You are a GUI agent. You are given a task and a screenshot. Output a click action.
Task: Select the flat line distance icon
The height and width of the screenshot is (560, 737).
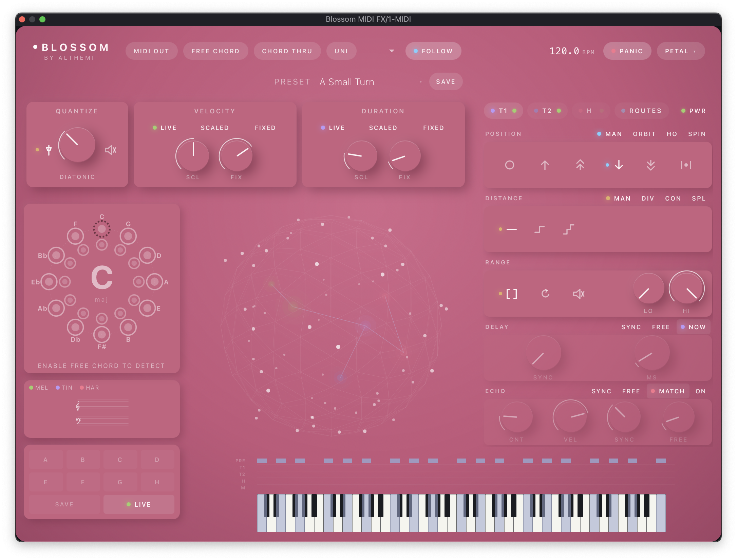click(x=512, y=229)
